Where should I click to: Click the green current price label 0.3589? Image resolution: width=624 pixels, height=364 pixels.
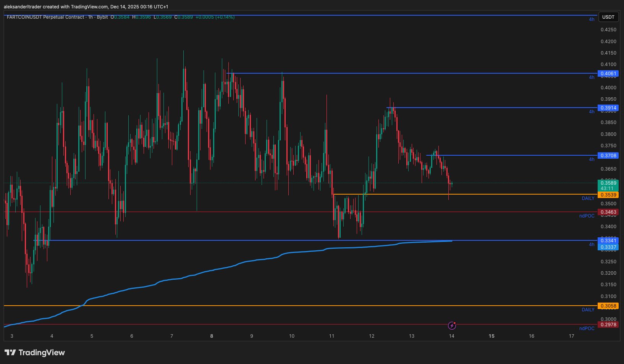point(608,183)
